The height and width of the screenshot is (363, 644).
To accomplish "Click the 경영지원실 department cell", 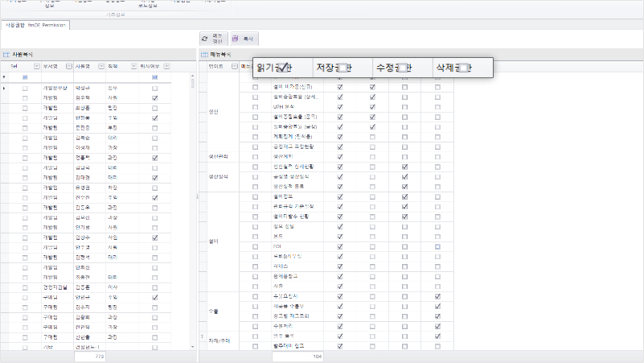I will click(x=58, y=287).
